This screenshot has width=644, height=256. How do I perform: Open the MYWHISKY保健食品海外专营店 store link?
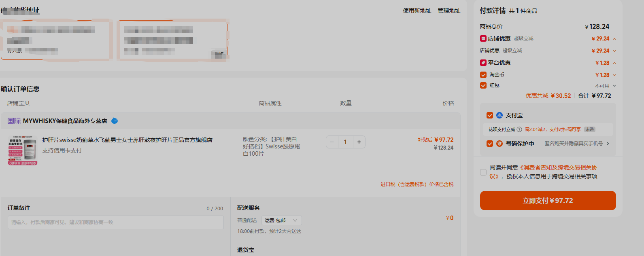[x=65, y=121]
